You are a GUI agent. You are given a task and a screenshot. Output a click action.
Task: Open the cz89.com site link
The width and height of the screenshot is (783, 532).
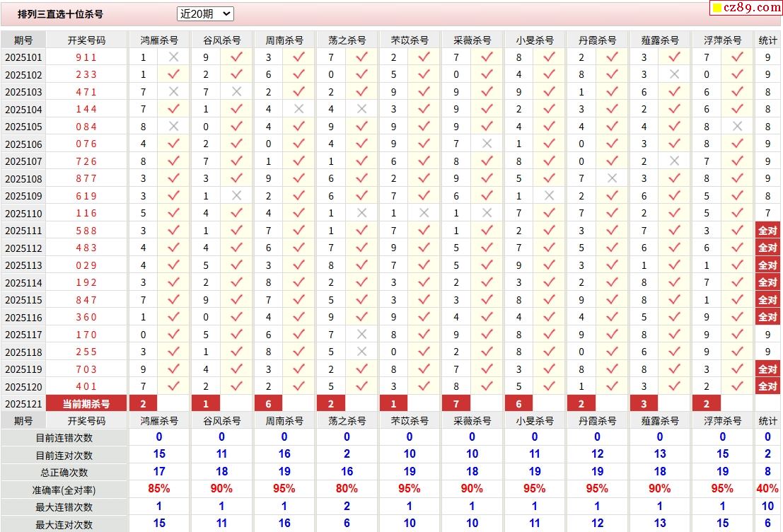point(746,8)
